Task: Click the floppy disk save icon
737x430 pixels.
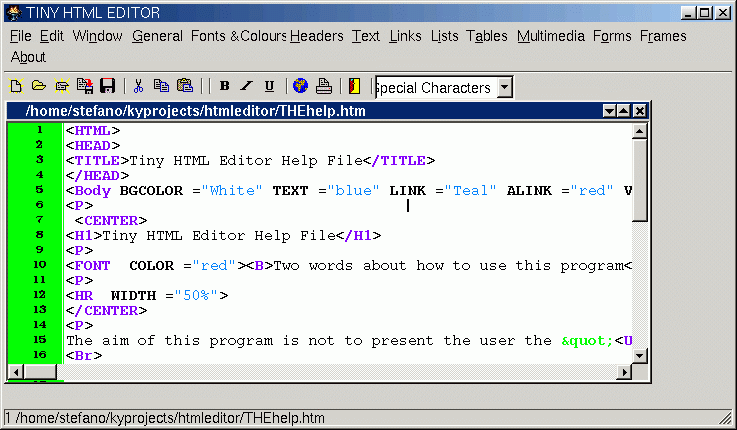Action: (x=107, y=87)
